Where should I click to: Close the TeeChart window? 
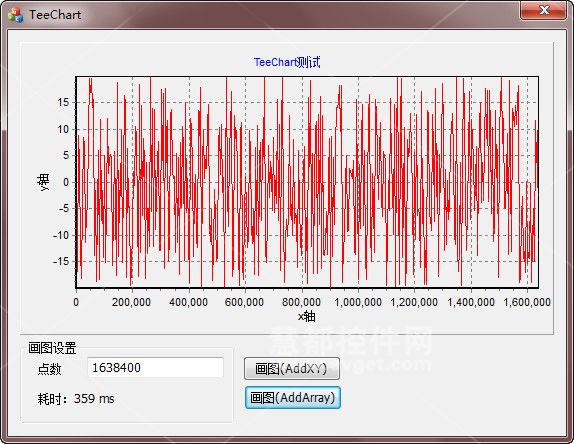(544, 10)
